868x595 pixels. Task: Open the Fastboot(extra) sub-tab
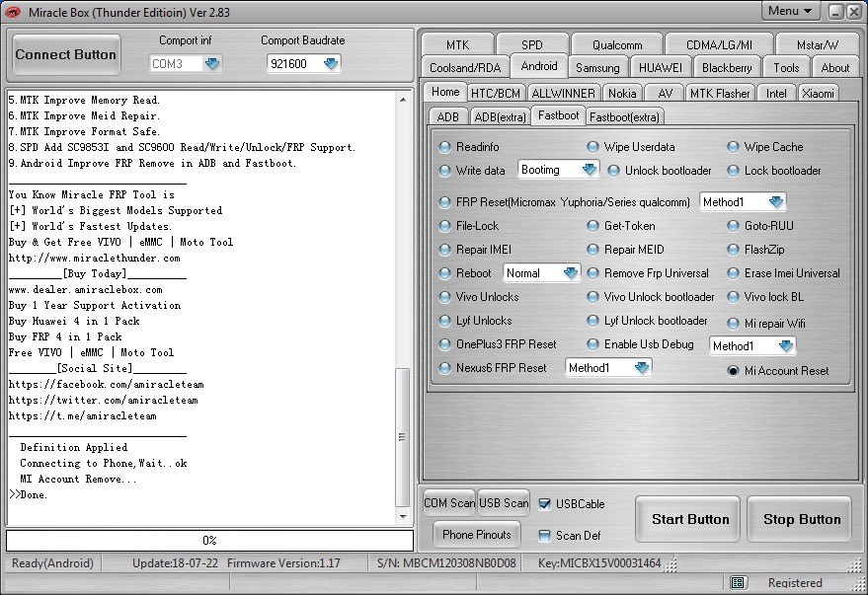tap(624, 116)
